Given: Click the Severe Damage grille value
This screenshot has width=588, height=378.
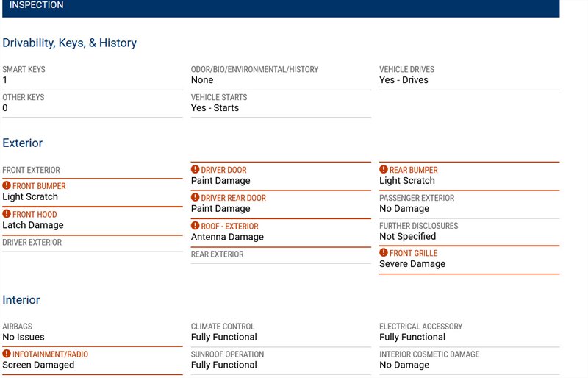Looking at the screenshot, I should click(412, 264).
